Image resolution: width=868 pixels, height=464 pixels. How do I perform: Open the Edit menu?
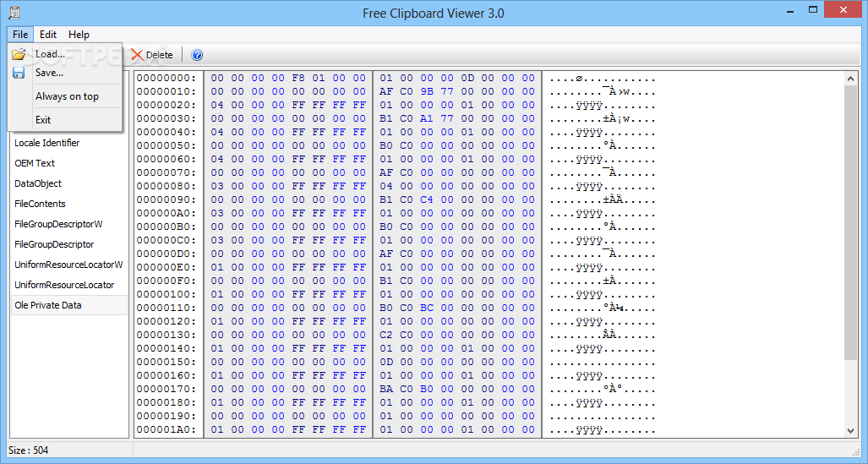click(x=48, y=35)
